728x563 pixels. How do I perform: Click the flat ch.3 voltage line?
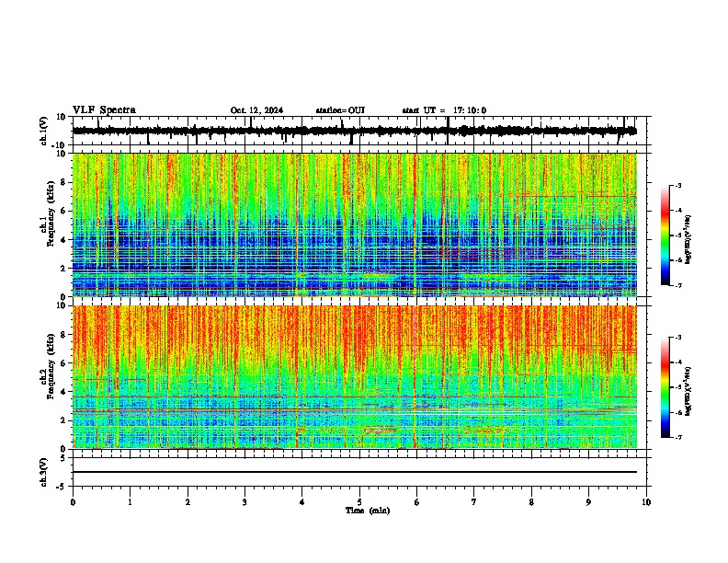355,472
